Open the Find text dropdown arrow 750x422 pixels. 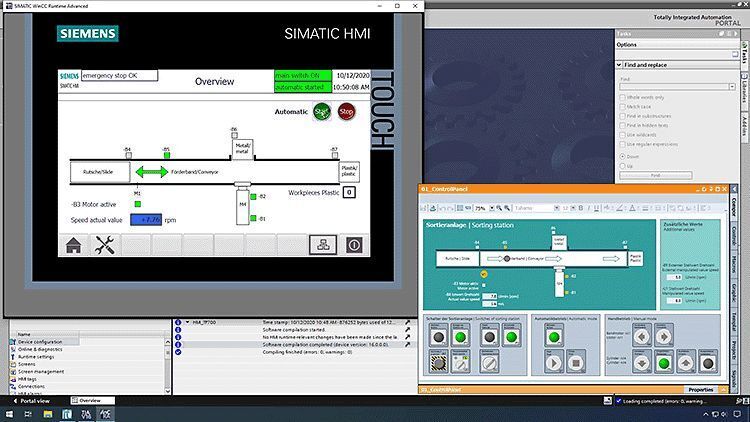[732, 87]
